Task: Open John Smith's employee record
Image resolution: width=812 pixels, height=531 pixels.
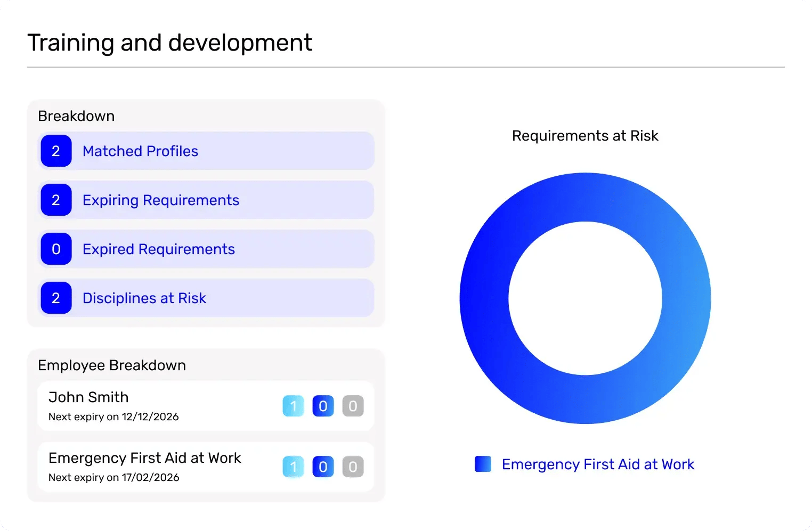Action: click(160, 405)
